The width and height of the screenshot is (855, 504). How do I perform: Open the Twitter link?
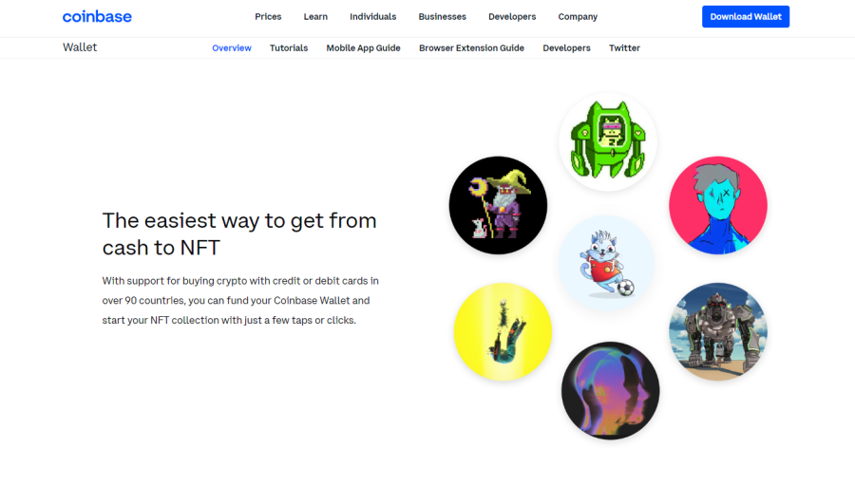tap(624, 48)
